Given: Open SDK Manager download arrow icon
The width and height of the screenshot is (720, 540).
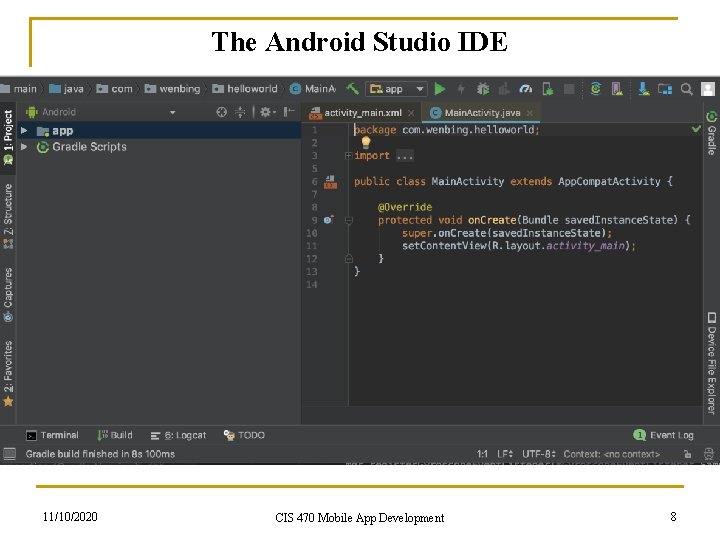Looking at the screenshot, I should click(644, 89).
